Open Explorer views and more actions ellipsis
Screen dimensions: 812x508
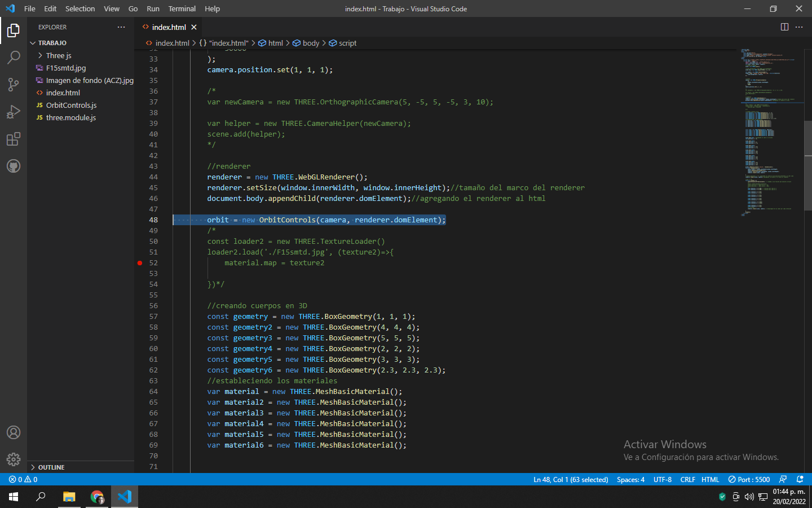click(121, 27)
